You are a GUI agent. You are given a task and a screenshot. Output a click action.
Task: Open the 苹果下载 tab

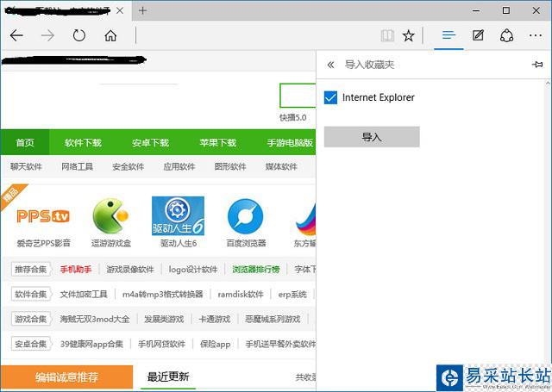[218, 142]
